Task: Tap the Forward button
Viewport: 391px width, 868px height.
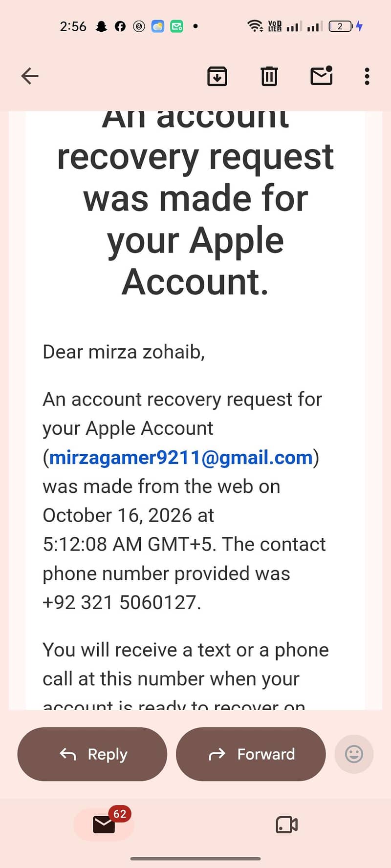Action: [251, 754]
